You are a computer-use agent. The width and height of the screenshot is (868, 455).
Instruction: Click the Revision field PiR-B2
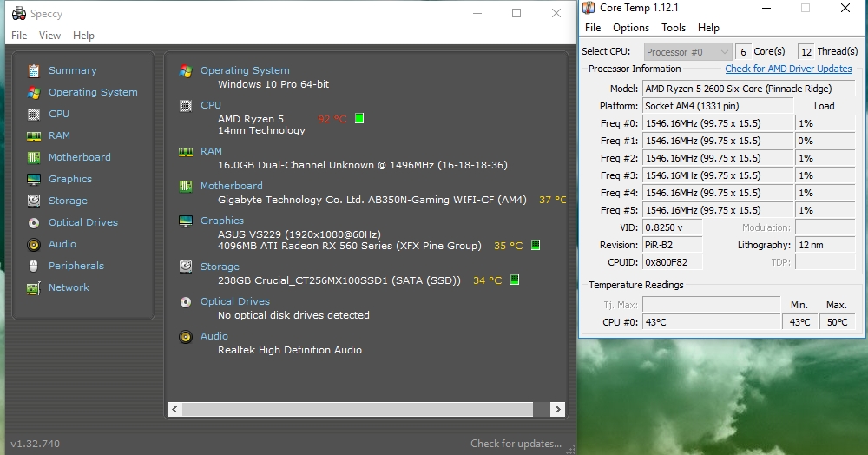672,245
